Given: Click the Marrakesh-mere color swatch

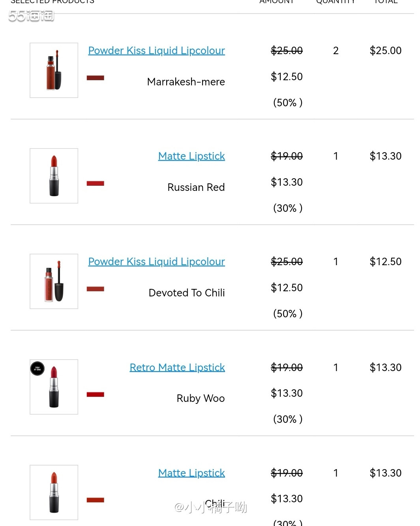Looking at the screenshot, I should coord(96,78).
